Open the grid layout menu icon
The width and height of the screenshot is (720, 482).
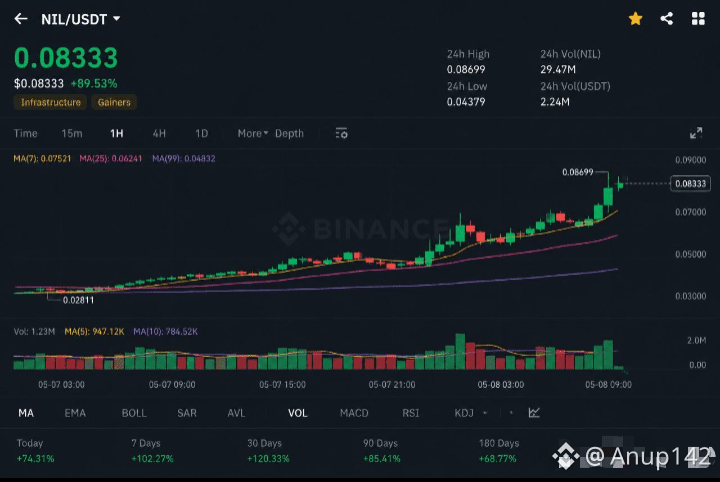click(698, 19)
